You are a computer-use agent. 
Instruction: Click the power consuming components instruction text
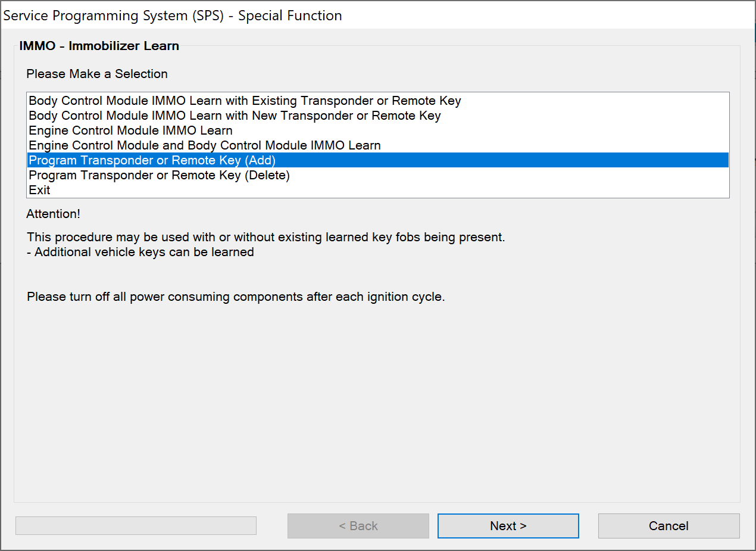[236, 297]
